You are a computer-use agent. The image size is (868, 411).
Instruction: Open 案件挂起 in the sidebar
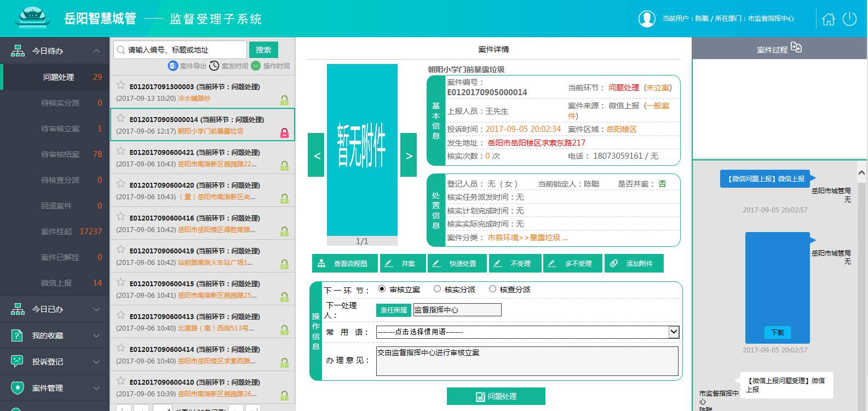pos(56,231)
